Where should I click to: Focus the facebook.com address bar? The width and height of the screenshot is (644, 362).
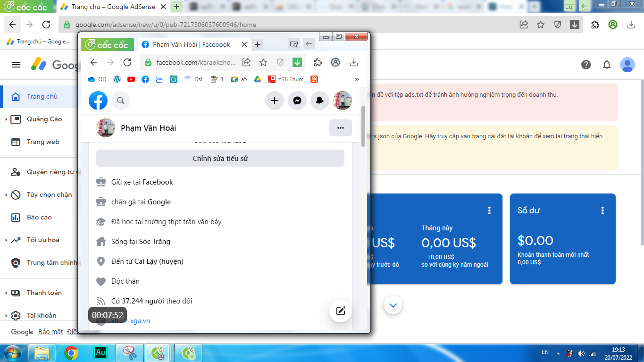click(196, 62)
